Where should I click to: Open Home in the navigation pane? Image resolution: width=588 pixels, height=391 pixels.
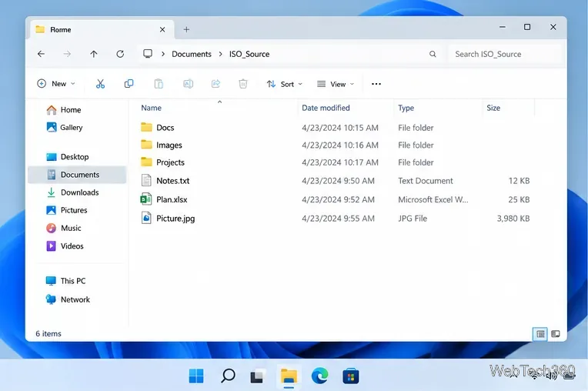(64, 109)
